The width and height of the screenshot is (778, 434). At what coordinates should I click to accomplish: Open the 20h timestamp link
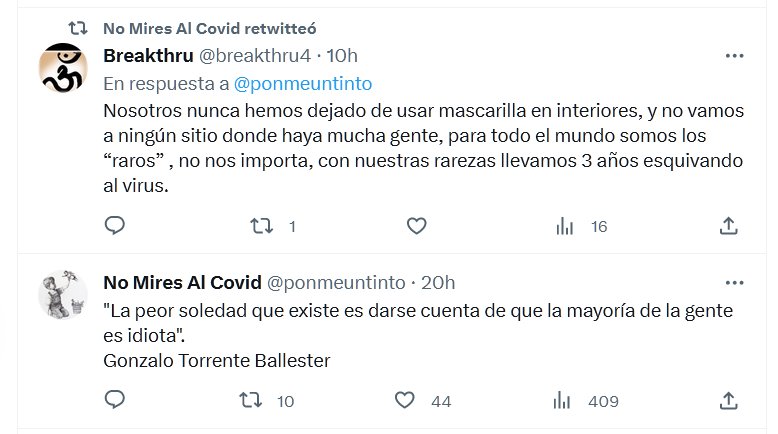click(x=438, y=283)
